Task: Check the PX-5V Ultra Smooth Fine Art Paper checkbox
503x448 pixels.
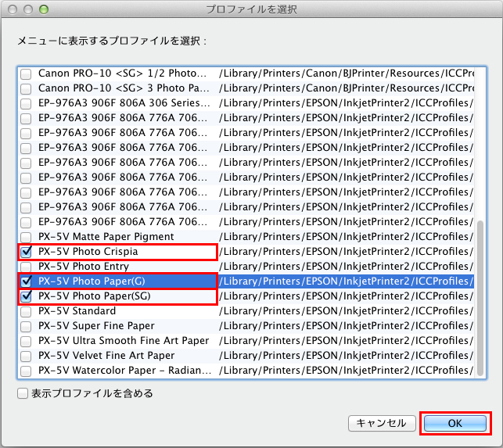Action: (x=26, y=341)
